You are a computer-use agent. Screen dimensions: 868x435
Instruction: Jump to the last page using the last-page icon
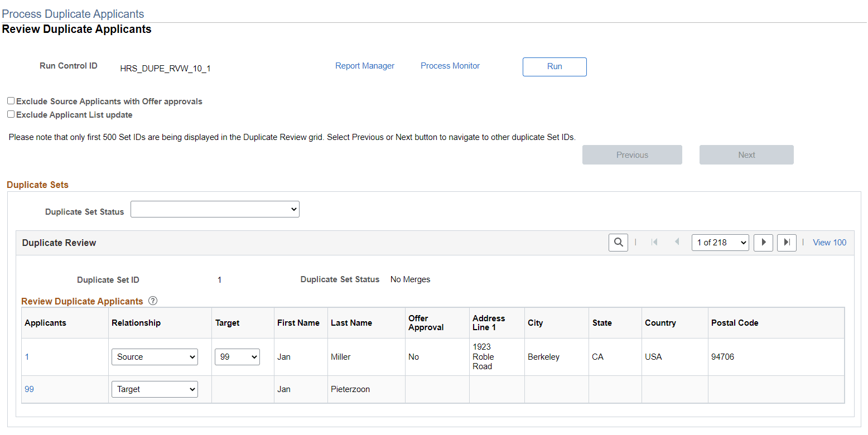coord(787,242)
